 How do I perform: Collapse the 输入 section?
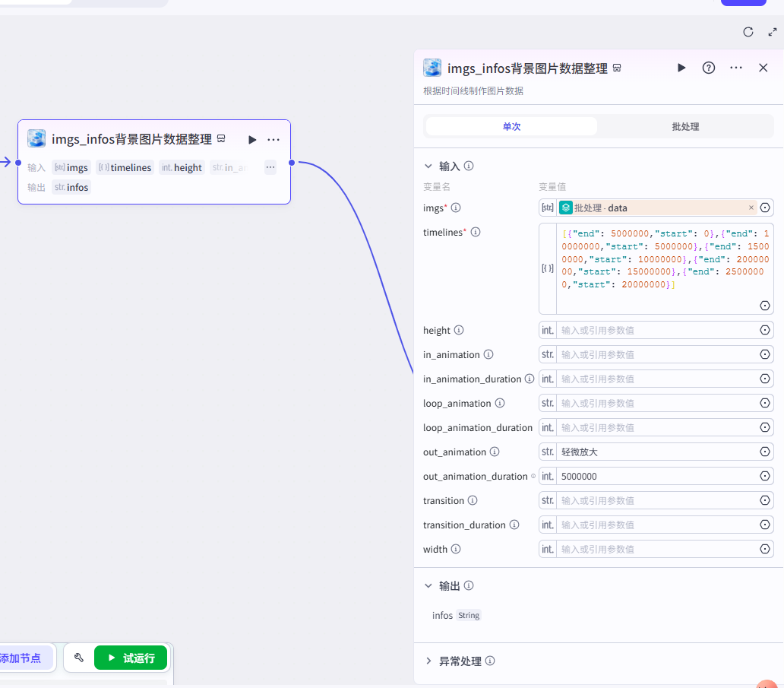click(x=428, y=166)
